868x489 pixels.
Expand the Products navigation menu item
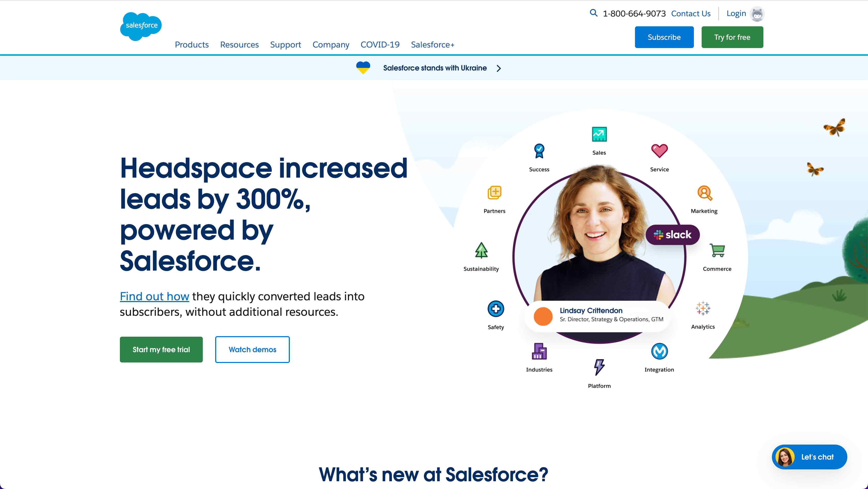[191, 45]
